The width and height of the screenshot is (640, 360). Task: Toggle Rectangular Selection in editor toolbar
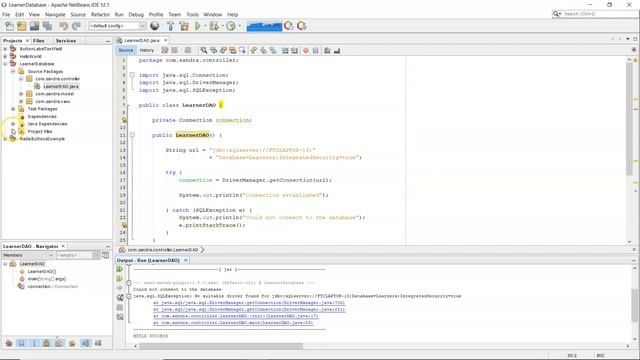pyautogui.click(x=242, y=50)
